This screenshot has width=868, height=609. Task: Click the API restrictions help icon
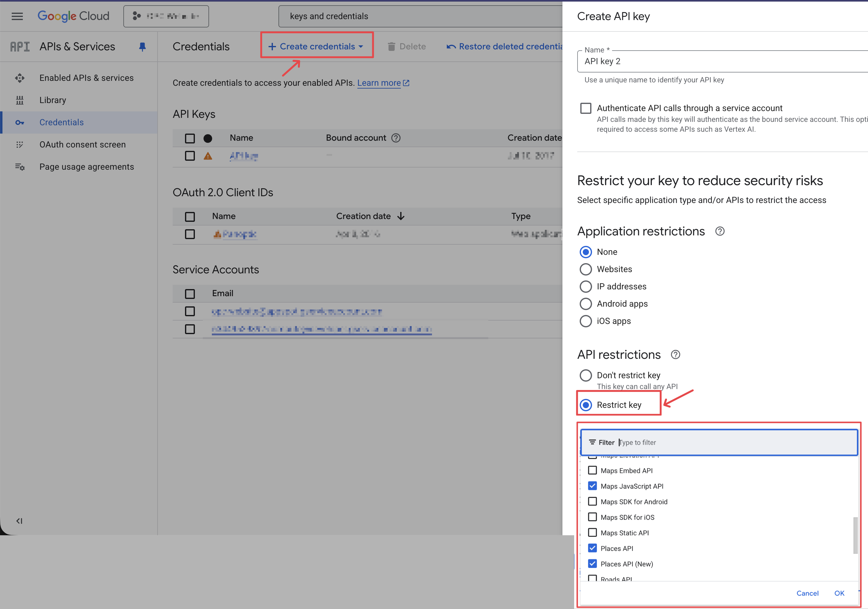(x=675, y=354)
